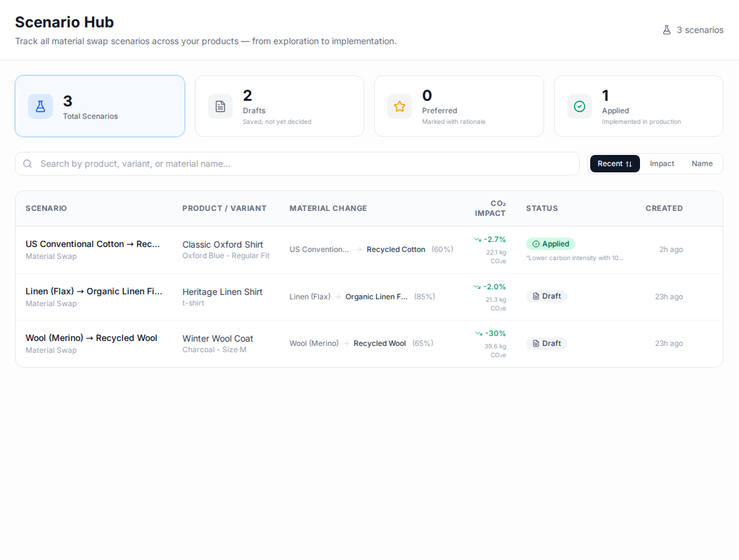The image size is (739, 560).
Task: Click the draft icon in Winter Wool Coat row
Action: (536, 343)
